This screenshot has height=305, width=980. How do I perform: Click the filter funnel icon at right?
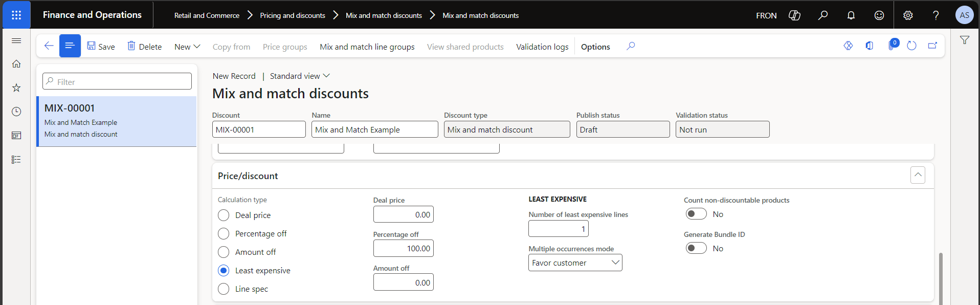tap(965, 40)
